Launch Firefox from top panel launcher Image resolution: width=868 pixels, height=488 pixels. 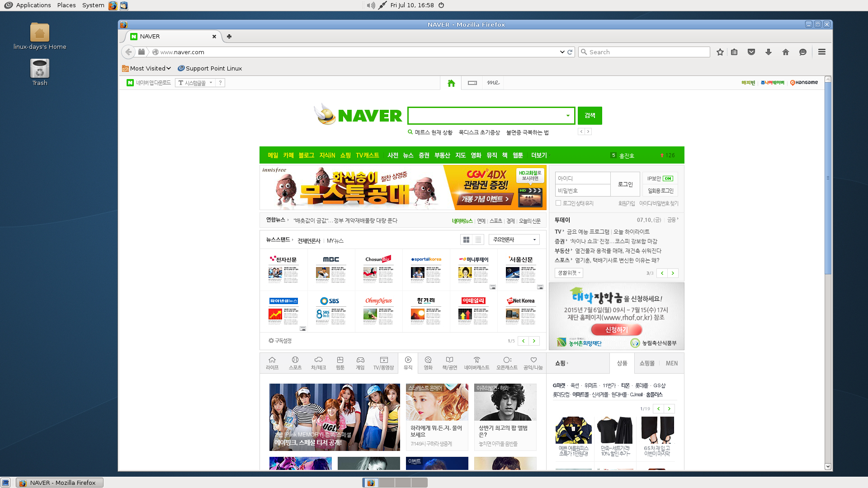point(113,5)
